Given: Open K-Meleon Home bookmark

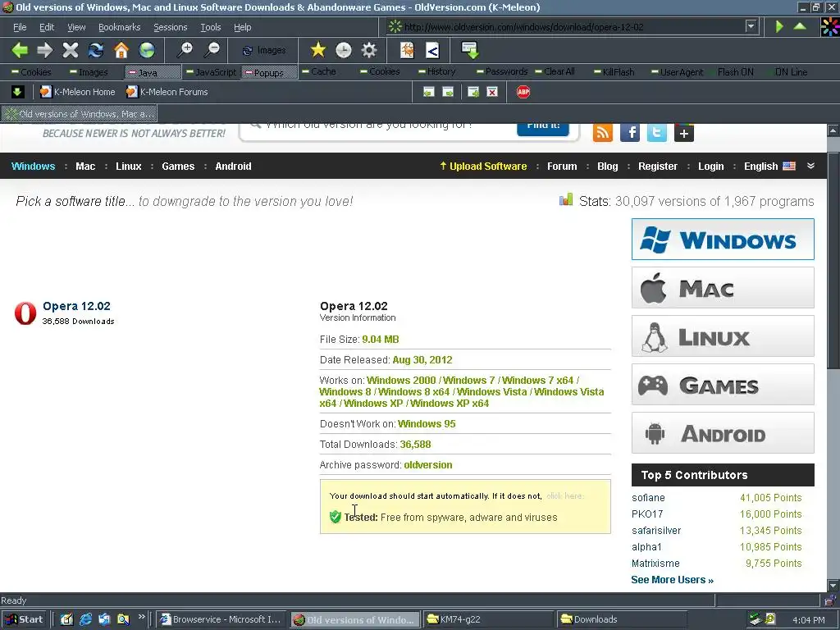Looking at the screenshot, I should point(78,92).
